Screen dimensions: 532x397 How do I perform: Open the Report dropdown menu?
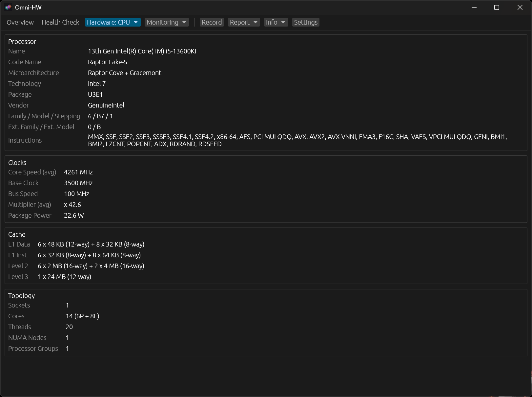pyautogui.click(x=244, y=22)
